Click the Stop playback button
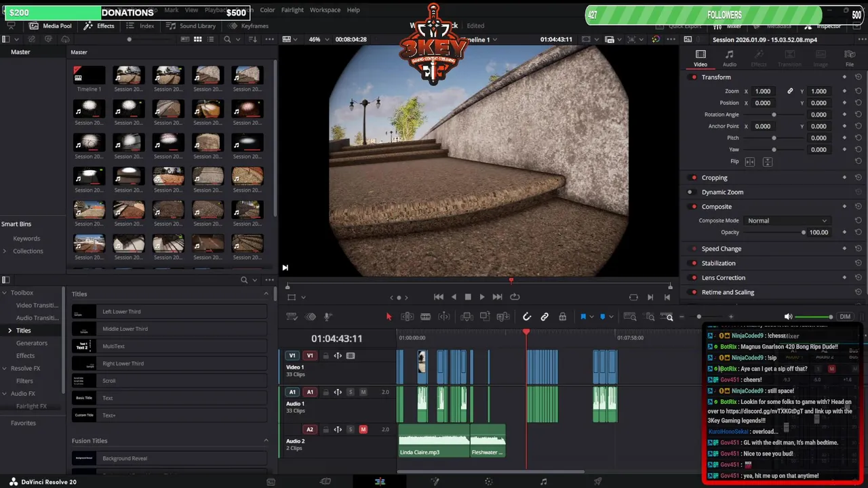The width and height of the screenshot is (868, 488). pyautogui.click(x=468, y=297)
